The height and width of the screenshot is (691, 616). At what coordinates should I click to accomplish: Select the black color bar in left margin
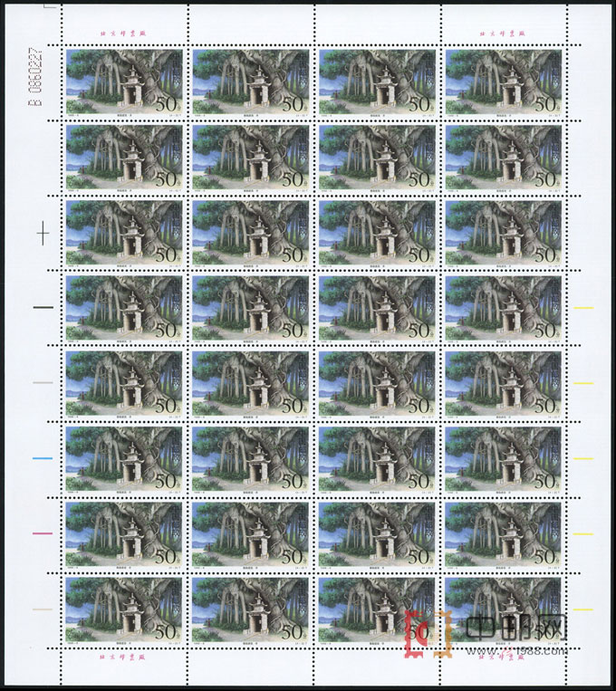click(x=43, y=307)
